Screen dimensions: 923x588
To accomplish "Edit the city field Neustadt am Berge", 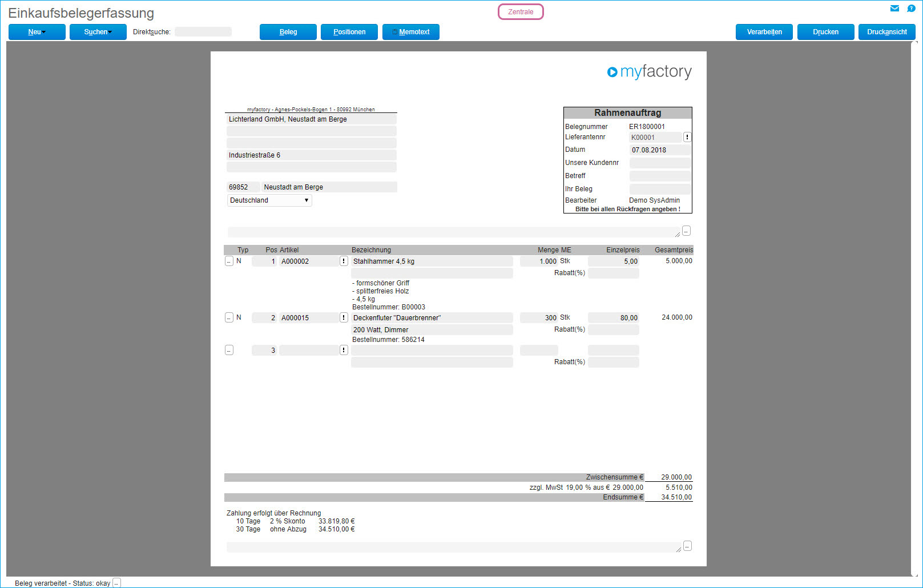I will [329, 187].
